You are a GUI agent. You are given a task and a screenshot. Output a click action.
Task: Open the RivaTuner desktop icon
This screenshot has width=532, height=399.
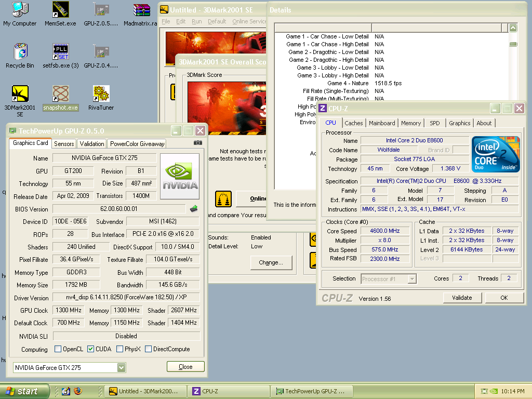pyautogui.click(x=101, y=95)
